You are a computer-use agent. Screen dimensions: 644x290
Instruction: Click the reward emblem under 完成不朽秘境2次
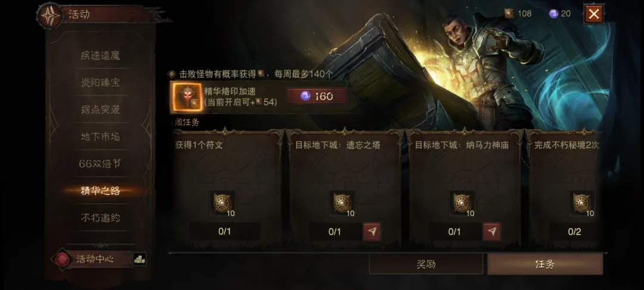coord(582,203)
